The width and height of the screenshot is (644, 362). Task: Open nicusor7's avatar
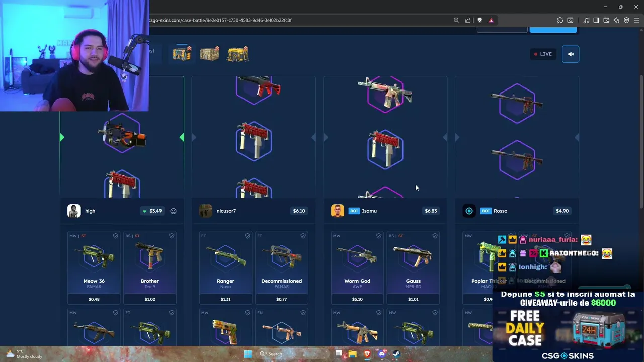point(206,211)
